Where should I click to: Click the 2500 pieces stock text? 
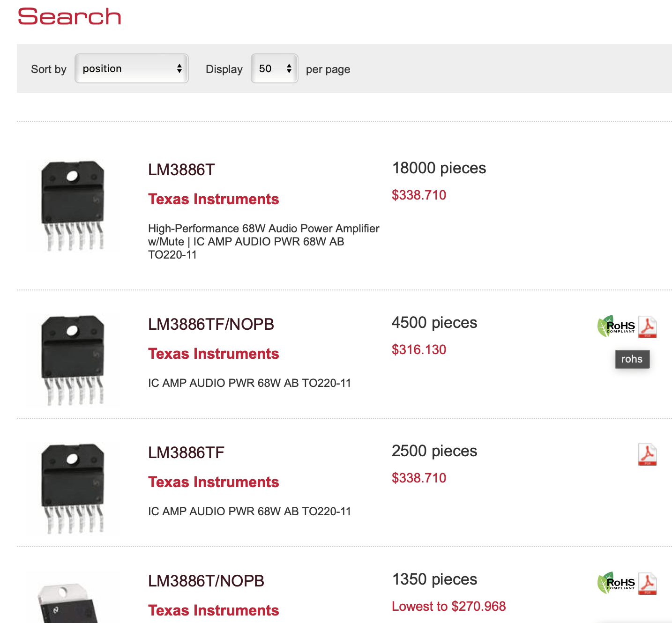coord(434,451)
